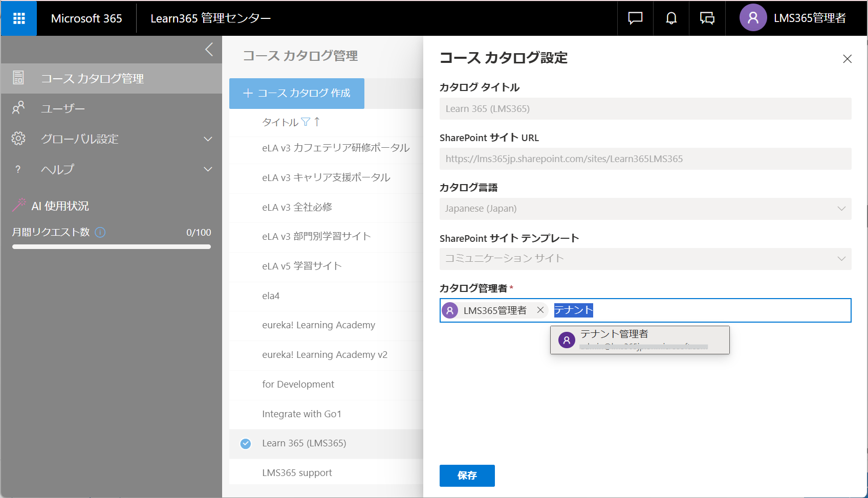Open the chat feedback icon in header
This screenshot has height=498, width=868.
point(635,18)
